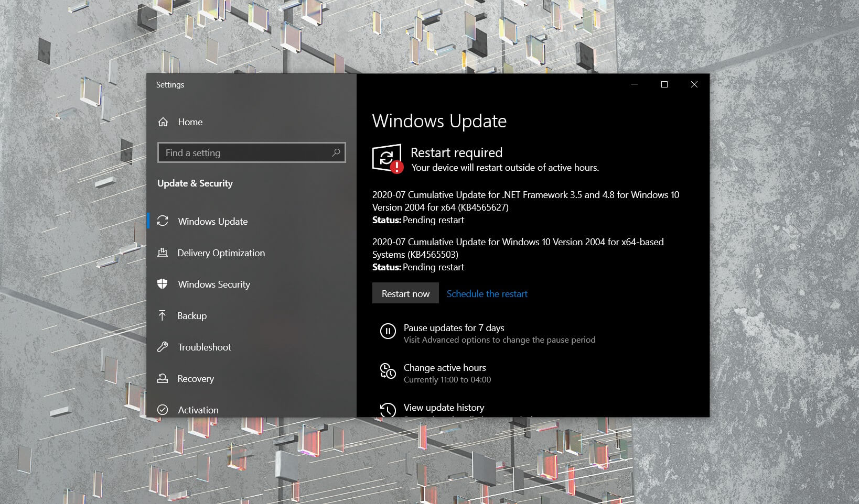Open Change active hours option
Screen dimensions: 859x504
click(x=445, y=367)
